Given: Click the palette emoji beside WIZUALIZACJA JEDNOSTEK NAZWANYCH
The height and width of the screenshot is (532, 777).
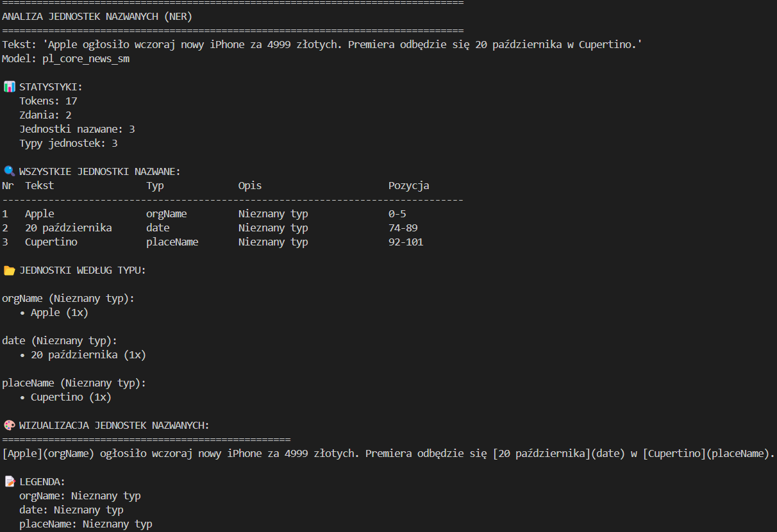Looking at the screenshot, I should (x=9, y=425).
